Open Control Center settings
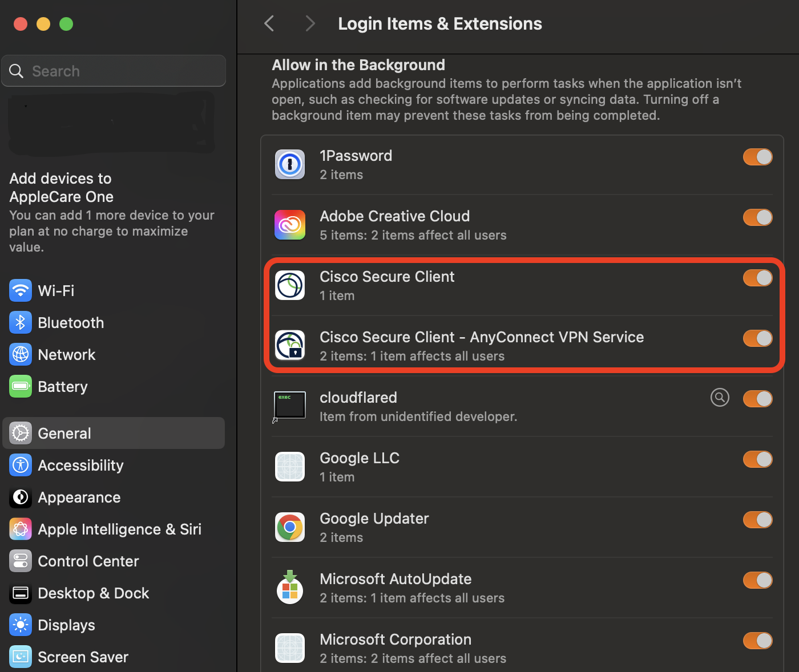Screen dimensions: 799x672 point(114,561)
